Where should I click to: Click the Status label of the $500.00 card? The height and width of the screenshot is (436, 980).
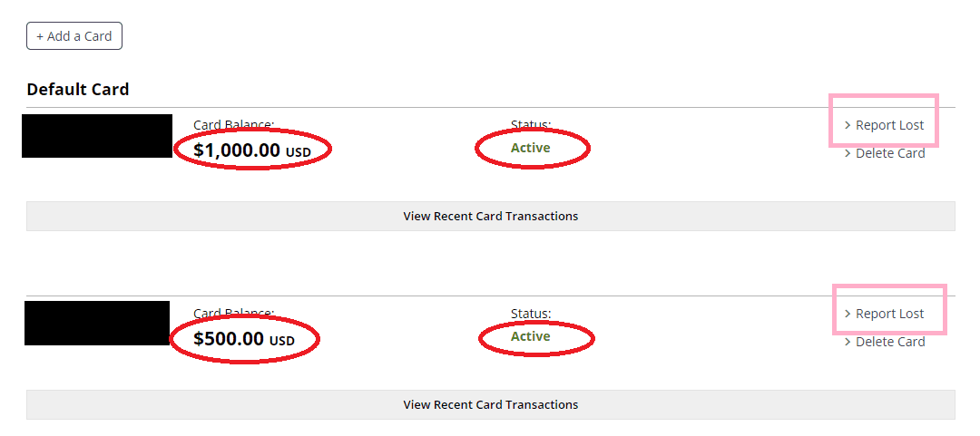(530, 314)
